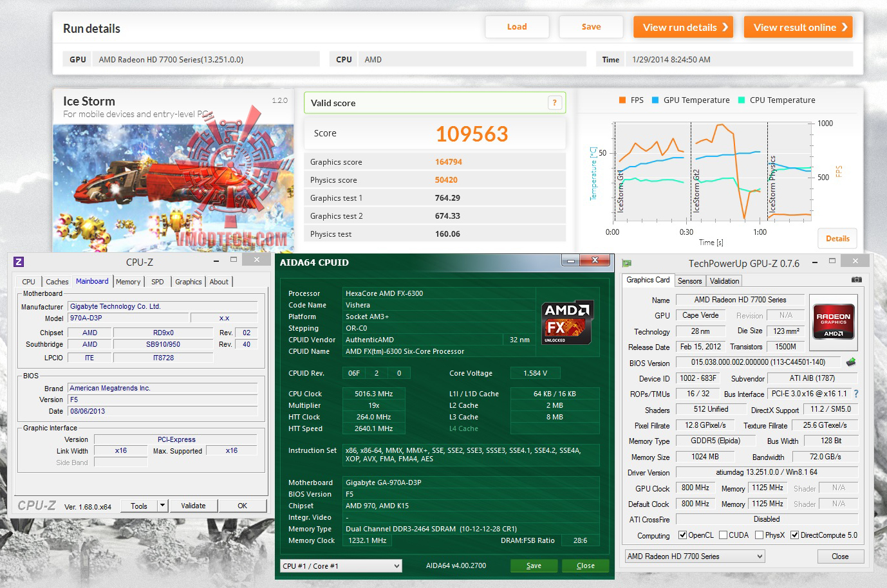
Task: Toggle the DirectCompute 5.0 checkbox
Action: pyautogui.click(x=795, y=535)
